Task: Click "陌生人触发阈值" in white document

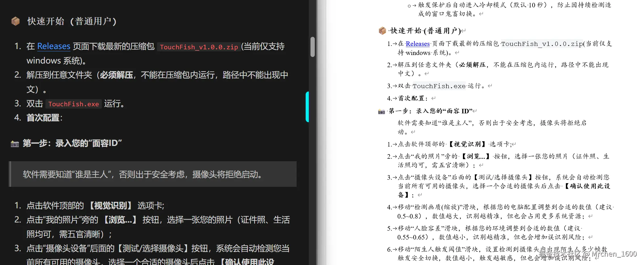Action: click(x=438, y=249)
